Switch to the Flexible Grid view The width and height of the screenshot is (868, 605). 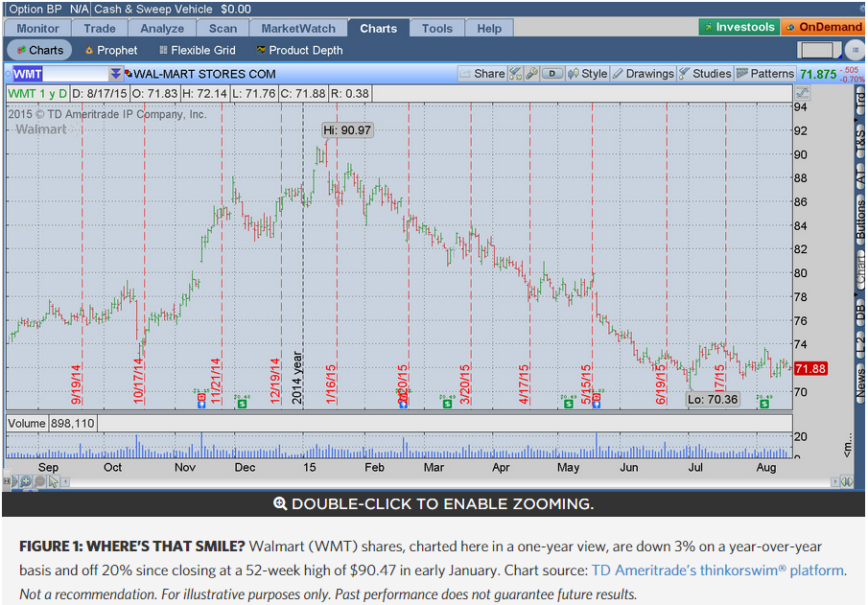point(197,51)
